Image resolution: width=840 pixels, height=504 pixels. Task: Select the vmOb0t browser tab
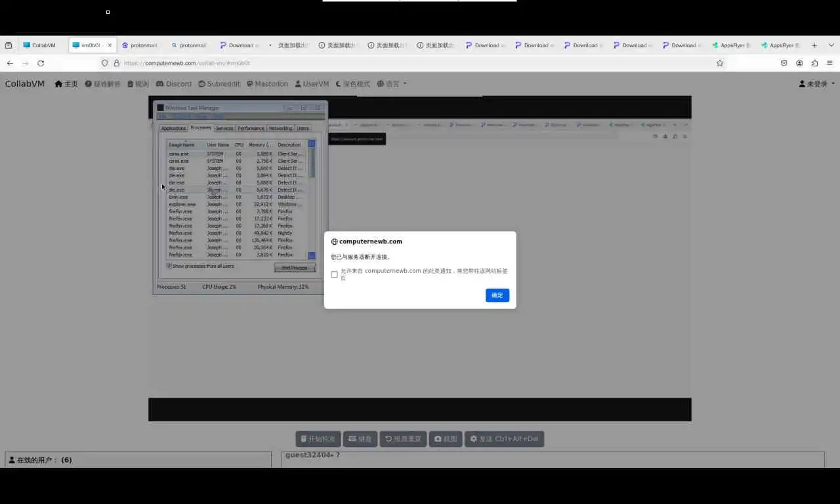93,45
